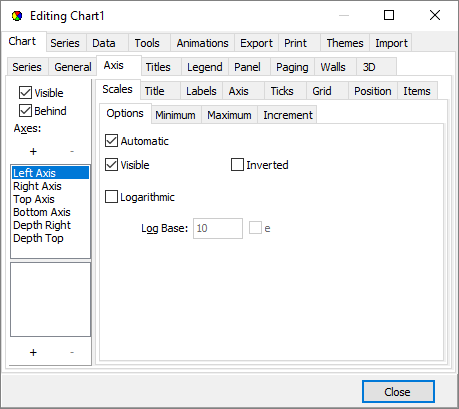Open the Themes tab
The height and width of the screenshot is (409, 459).
[345, 43]
